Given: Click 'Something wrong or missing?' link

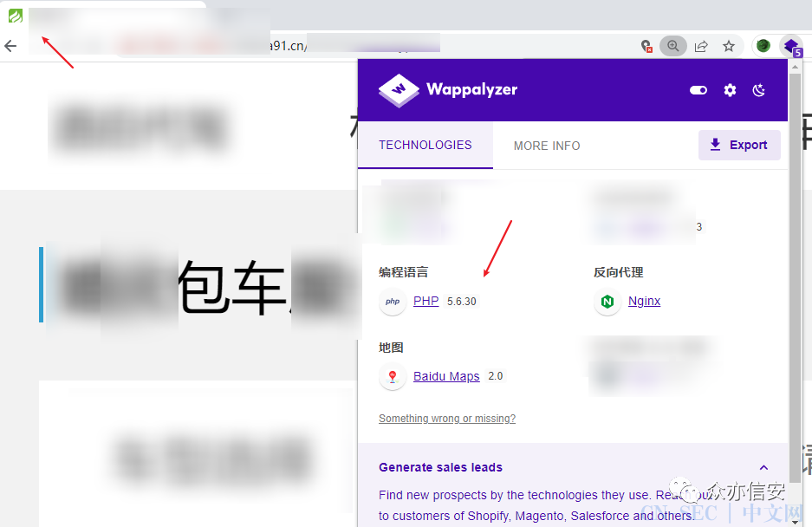Looking at the screenshot, I should [x=447, y=418].
